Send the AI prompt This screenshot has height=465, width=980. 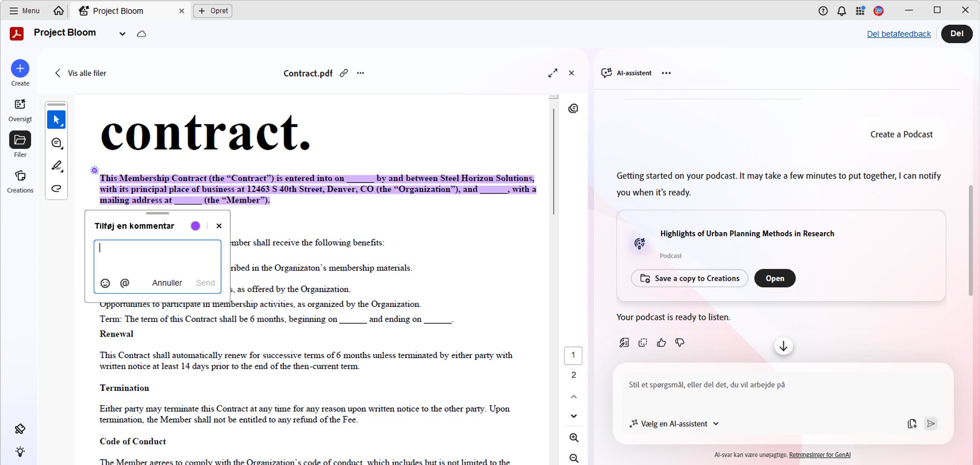click(x=931, y=424)
